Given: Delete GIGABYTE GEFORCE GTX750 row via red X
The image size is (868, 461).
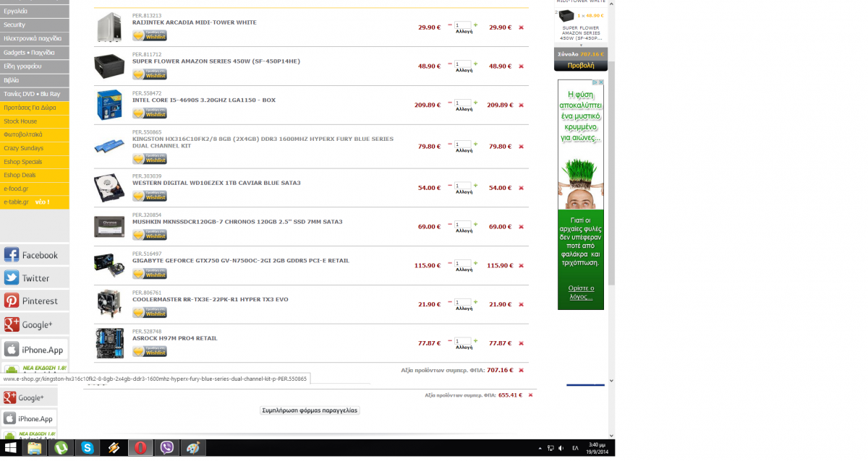Looking at the screenshot, I should click(521, 266).
